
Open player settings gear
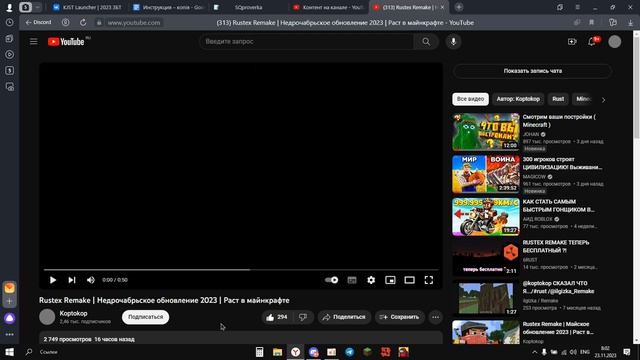click(x=371, y=280)
